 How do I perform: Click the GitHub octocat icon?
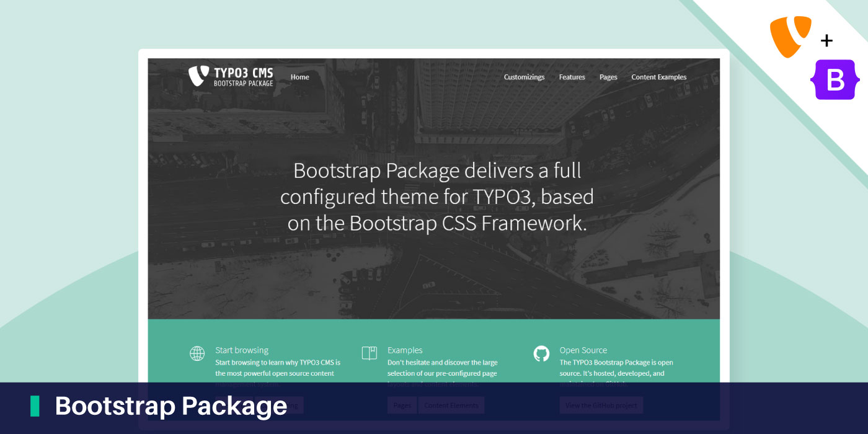pyautogui.click(x=541, y=353)
